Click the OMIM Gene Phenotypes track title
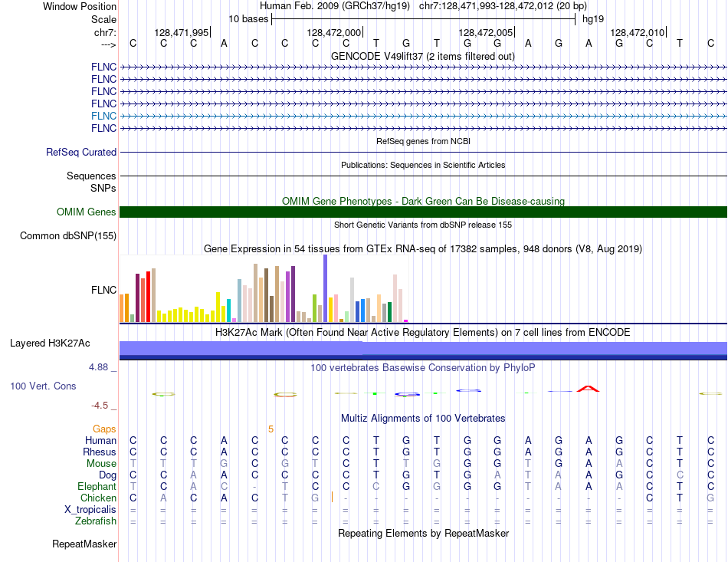This screenshot has width=728, height=562. click(x=424, y=201)
